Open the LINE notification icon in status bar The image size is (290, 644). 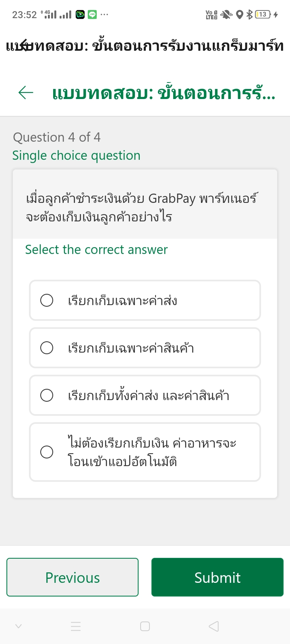point(92,15)
